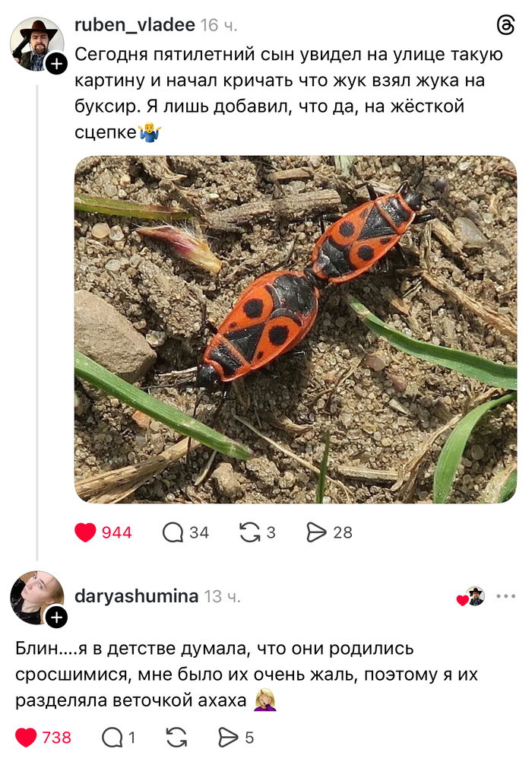This screenshot has width=532, height=762.
Task: Like daryashumina's comment heart
Action: pos(27,735)
